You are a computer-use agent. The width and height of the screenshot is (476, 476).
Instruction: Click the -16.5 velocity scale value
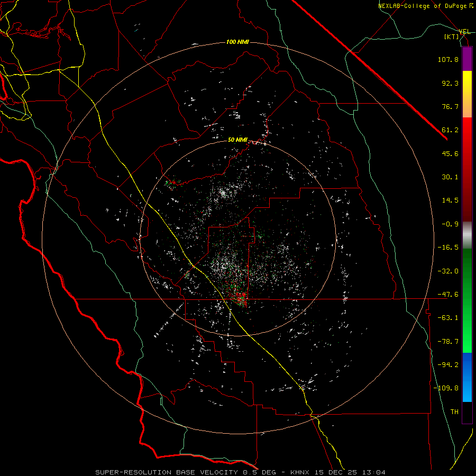tap(448, 248)
